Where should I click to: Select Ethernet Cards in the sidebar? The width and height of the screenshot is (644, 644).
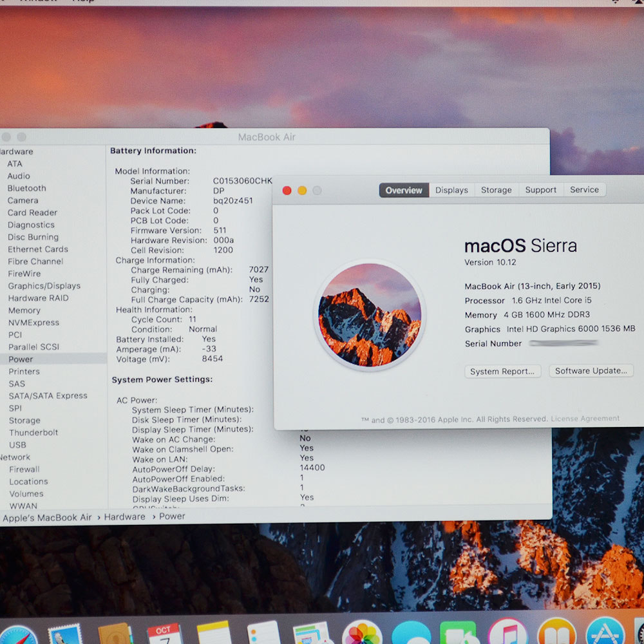38,249
